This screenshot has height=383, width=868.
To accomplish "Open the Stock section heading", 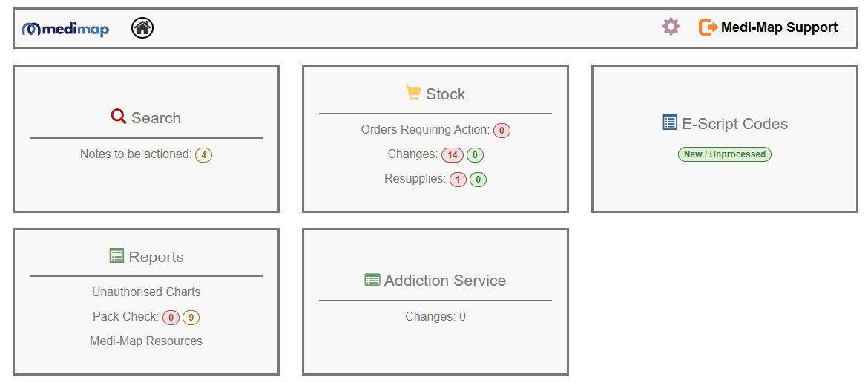I will pos(445,94).
